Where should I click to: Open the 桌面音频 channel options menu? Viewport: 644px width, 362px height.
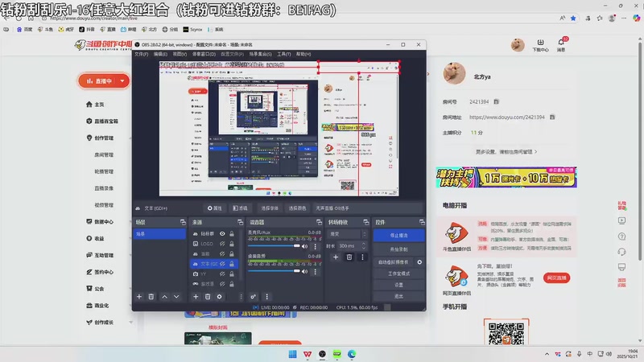click(x=315, y=271)
